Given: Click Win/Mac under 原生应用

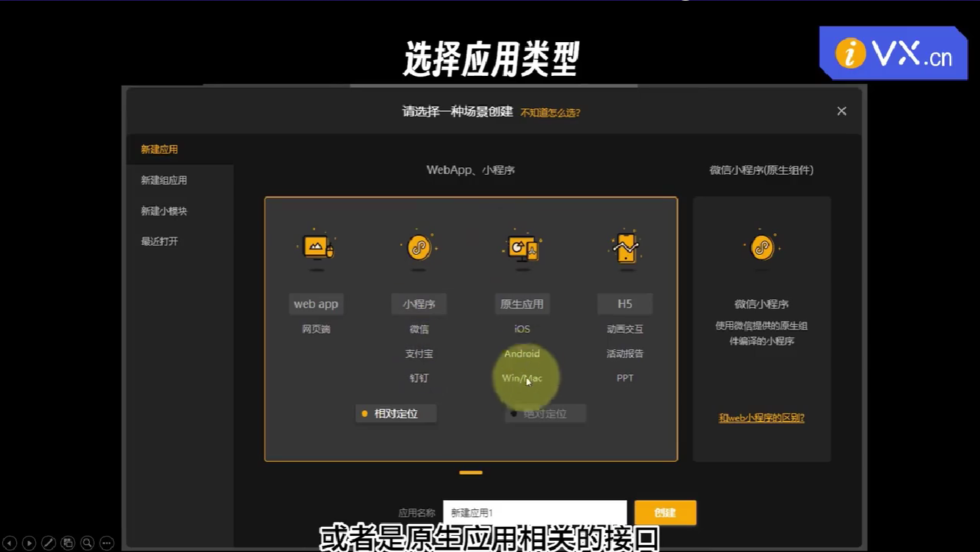Looking at the screenshot, I should pos(522,379).
